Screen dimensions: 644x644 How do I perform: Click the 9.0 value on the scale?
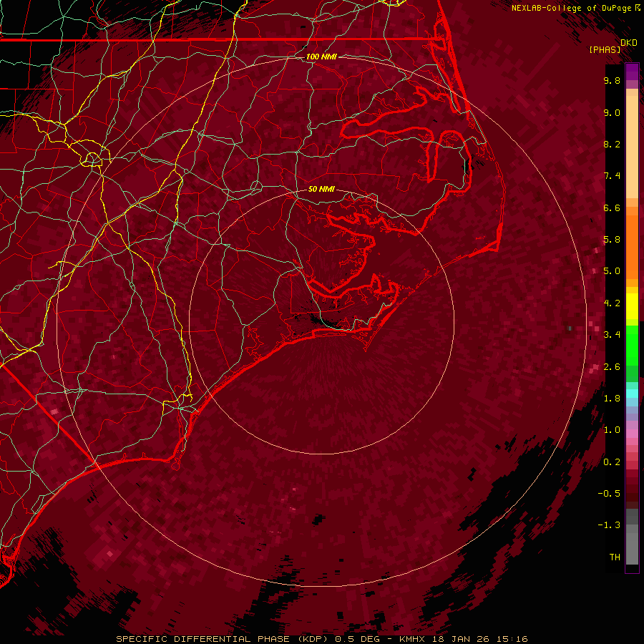(612, 112)
